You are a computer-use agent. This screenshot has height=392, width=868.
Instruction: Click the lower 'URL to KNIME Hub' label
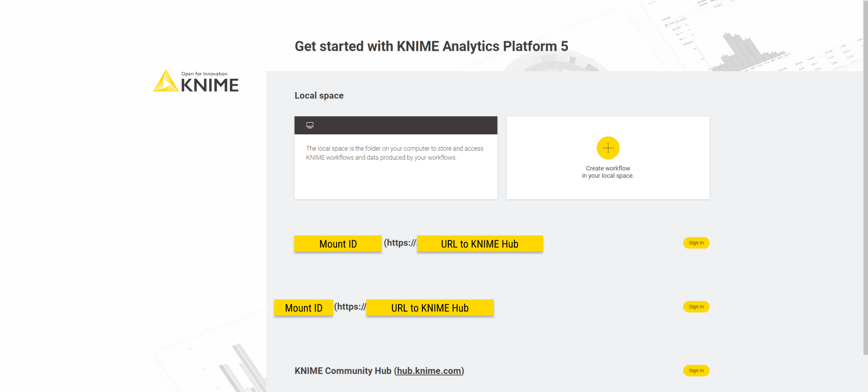pos(430,308)
